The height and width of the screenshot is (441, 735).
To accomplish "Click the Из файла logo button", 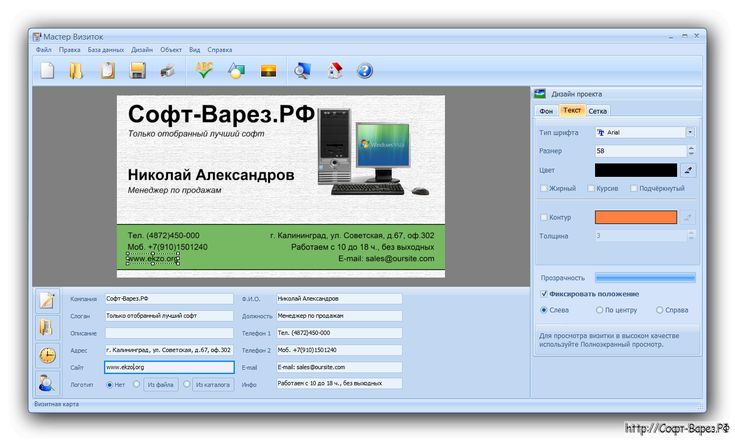I will (161, 385).
